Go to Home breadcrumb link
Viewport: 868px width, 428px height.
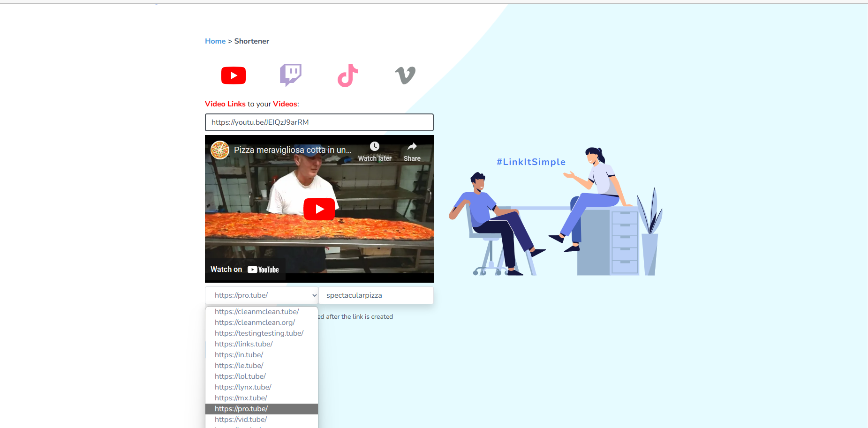[x=215, y=41]
